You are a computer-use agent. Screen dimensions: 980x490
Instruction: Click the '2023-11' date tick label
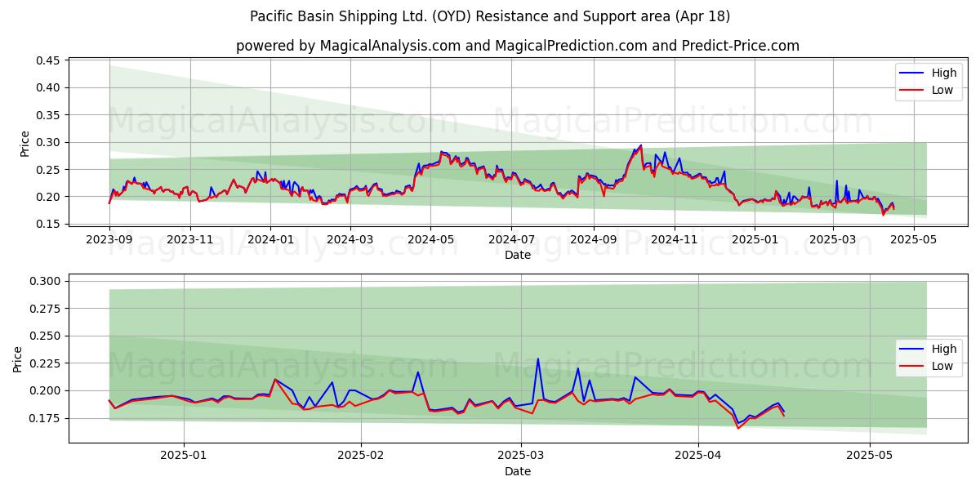click(190, 240)
